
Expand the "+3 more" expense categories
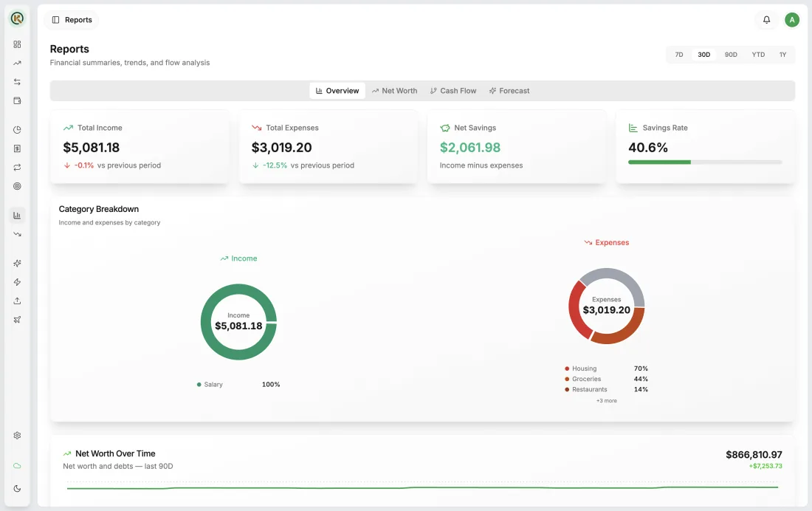[606, 401]
